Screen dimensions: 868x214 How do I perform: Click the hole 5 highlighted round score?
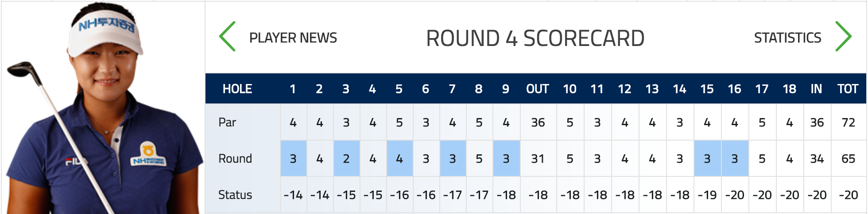399,158
